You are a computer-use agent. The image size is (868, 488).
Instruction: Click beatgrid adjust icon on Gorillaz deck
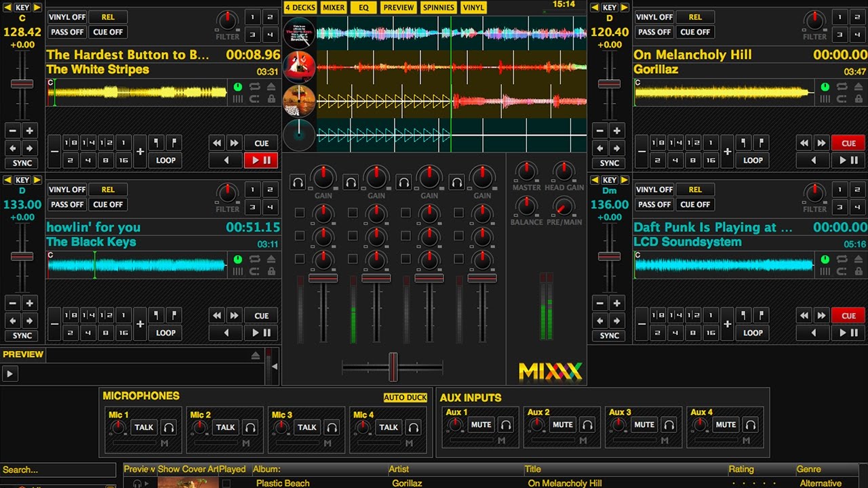[x=825, y=99]
